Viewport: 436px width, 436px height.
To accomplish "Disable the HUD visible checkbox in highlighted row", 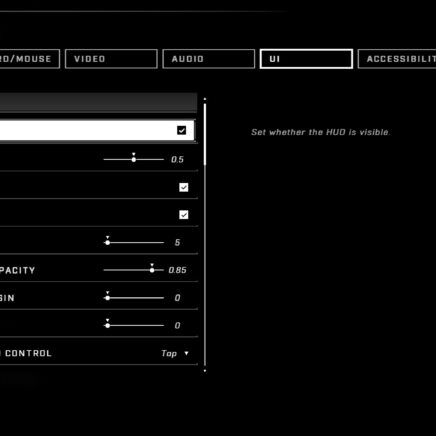I will 182,130.
